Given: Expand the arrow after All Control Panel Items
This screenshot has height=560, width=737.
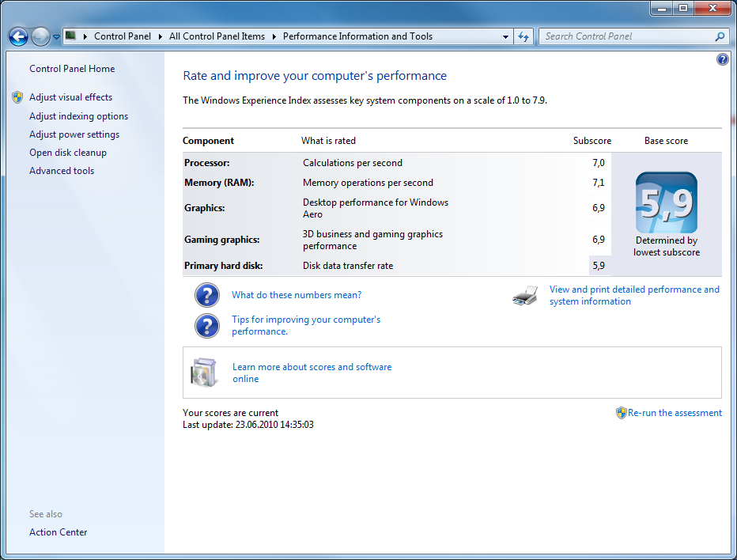Looking at the screenshot, I should (274, 36).
